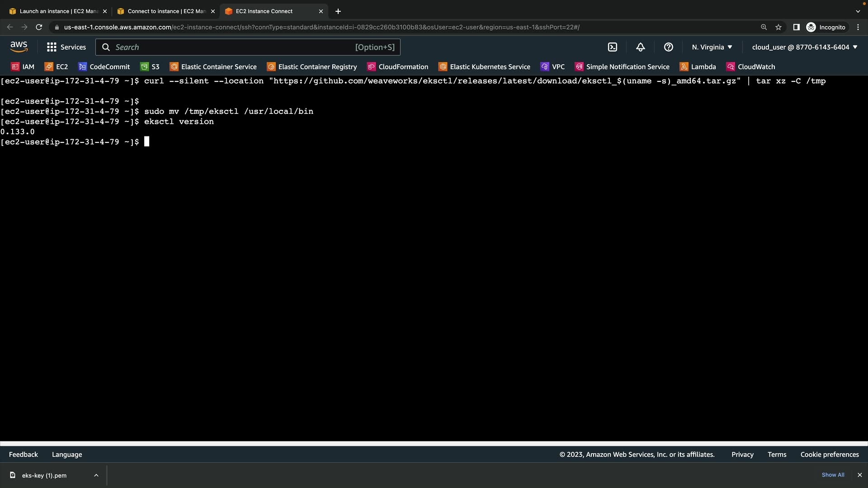The height and width of the screenshot is (488, 868).
Task: Go to the AWS home logo
Action: [x=19, y=47]
